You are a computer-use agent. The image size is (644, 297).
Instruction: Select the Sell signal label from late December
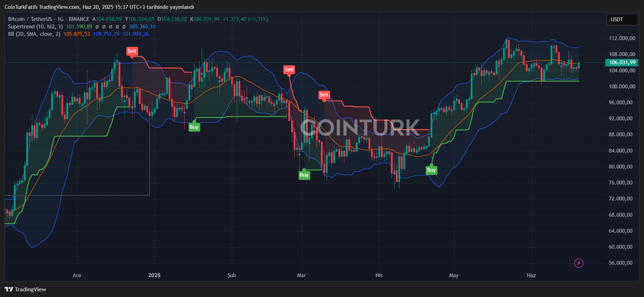(132, 51)
